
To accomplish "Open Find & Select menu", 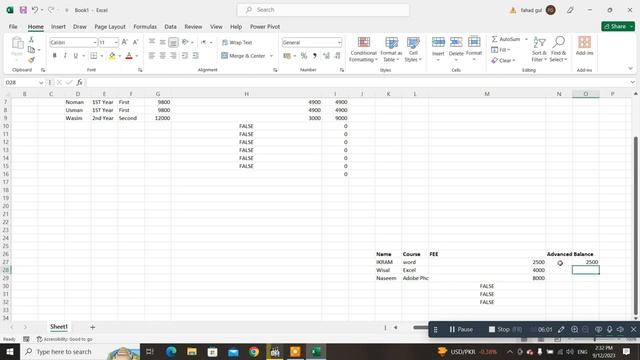I will pos(558,49).
